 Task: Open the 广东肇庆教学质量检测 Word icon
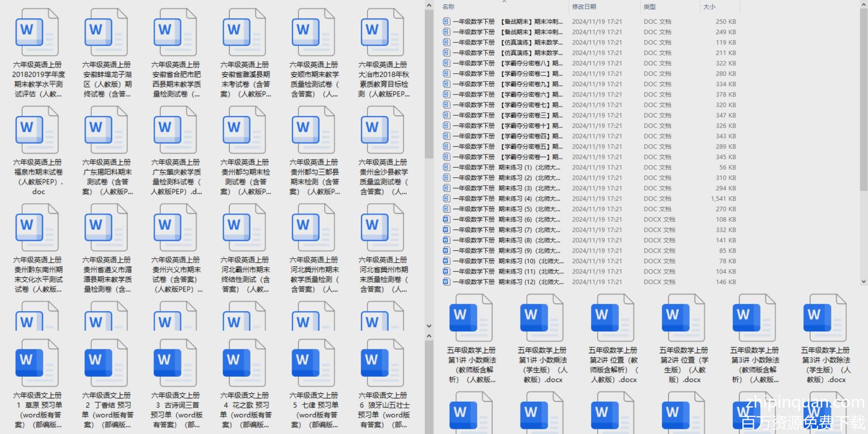(x=175, y=130)
